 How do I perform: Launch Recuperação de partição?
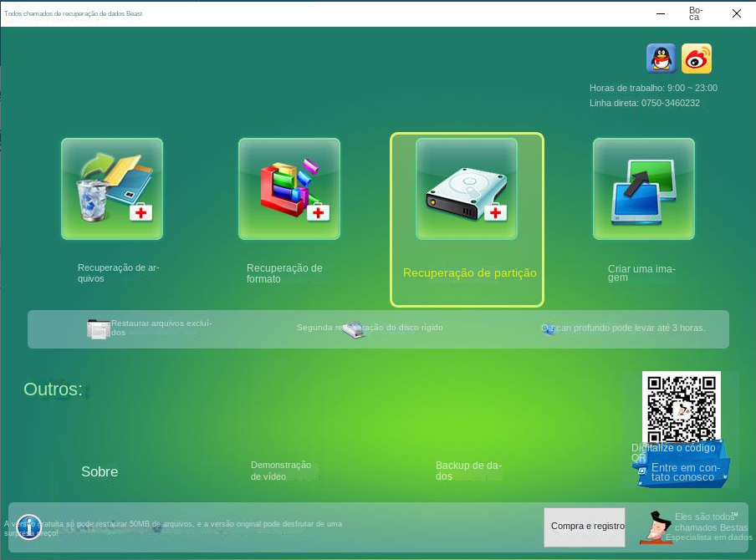[x=467, y=188]
